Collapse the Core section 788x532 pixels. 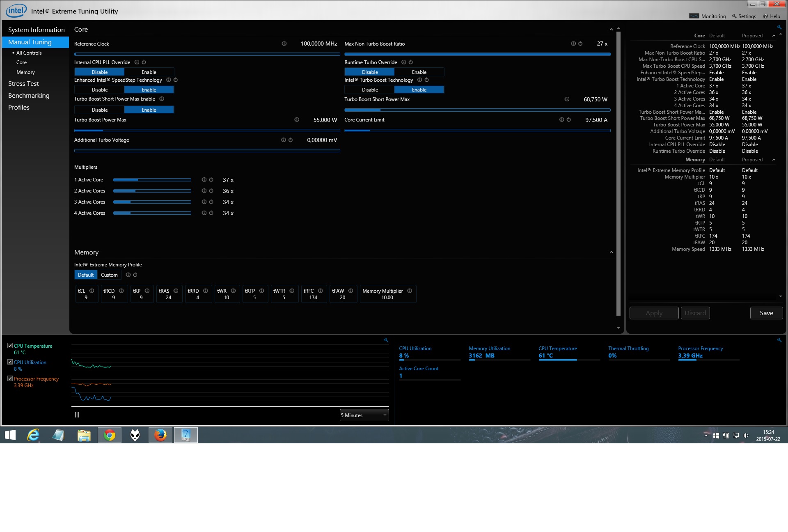click(x=611, y=30)
